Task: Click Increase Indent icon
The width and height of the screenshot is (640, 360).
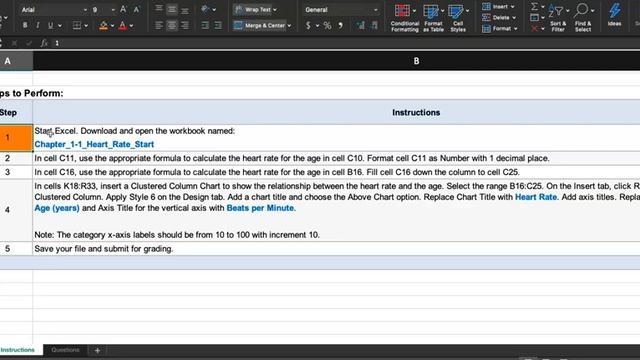Action: 218,25
